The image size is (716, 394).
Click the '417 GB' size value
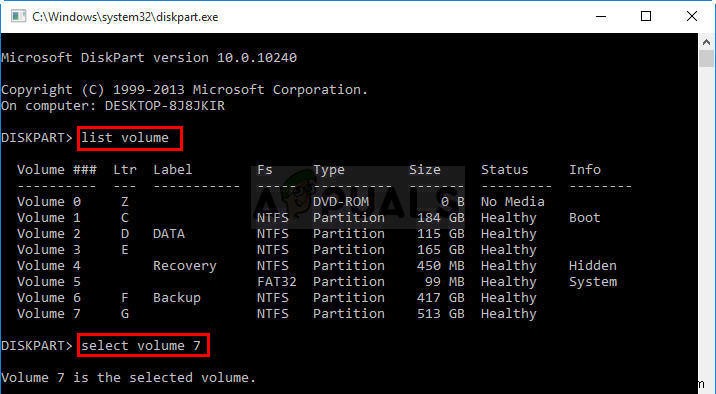tap(441, 298)
